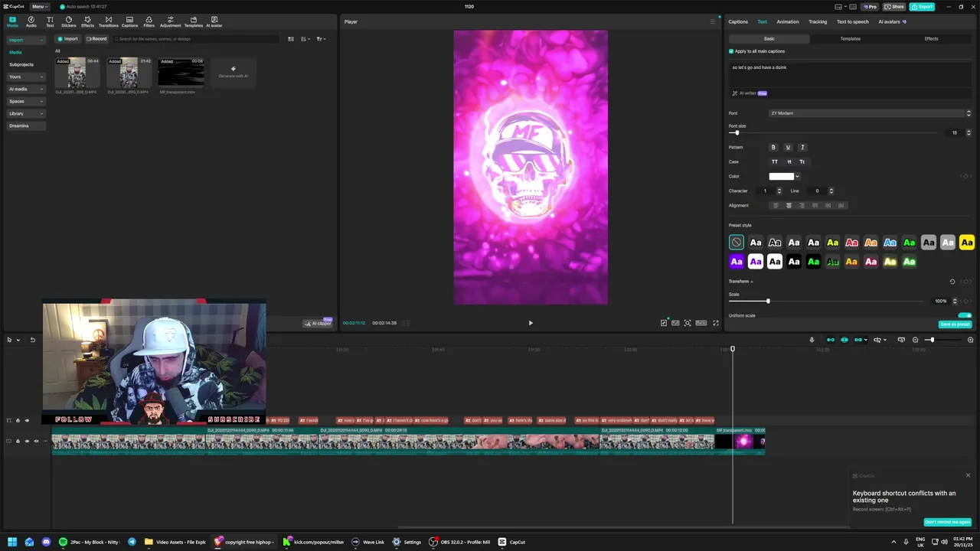The width and height of the screenshot is (980, 551).
Task: Open the player panel menu icon
Action: (712, 21)
